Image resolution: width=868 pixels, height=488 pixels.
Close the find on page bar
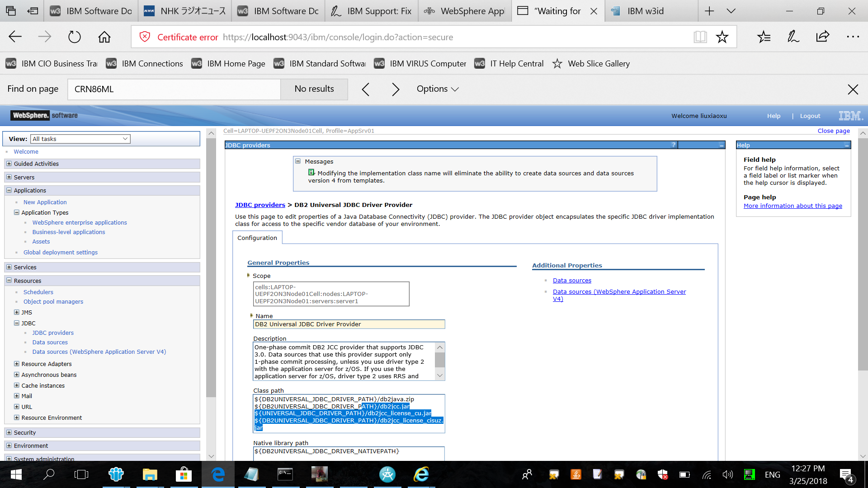click(853, 89)
